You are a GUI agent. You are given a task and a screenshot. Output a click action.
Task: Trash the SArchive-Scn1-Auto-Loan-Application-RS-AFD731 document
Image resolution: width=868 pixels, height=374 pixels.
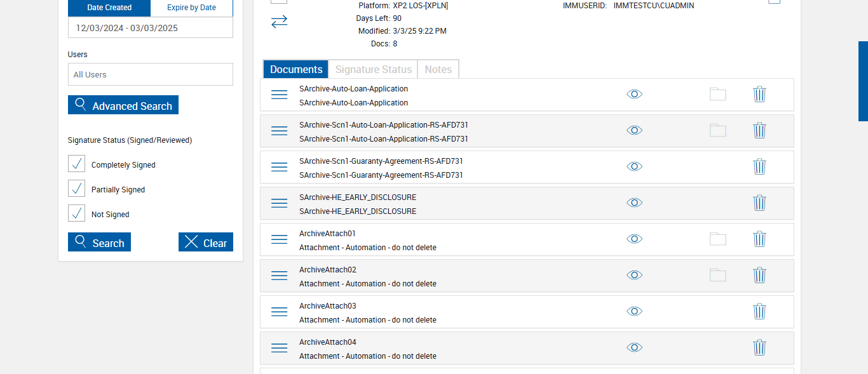click(x=759, y=130)
